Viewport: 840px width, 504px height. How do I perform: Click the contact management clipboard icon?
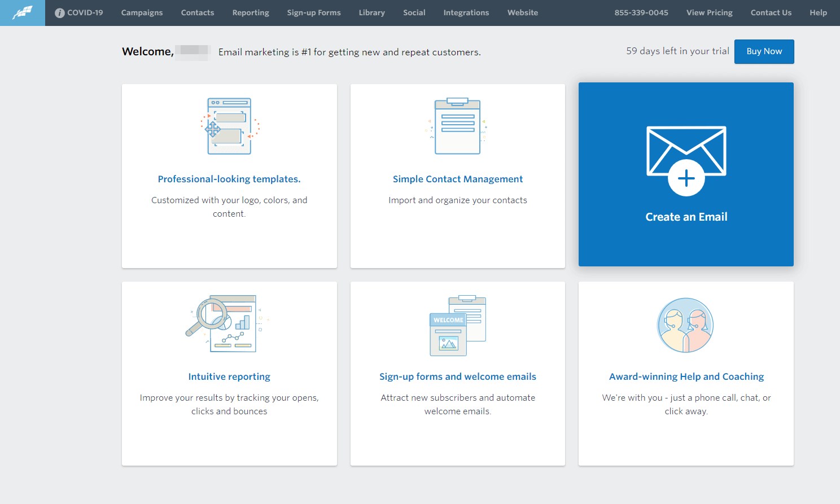tap(457, 125)
